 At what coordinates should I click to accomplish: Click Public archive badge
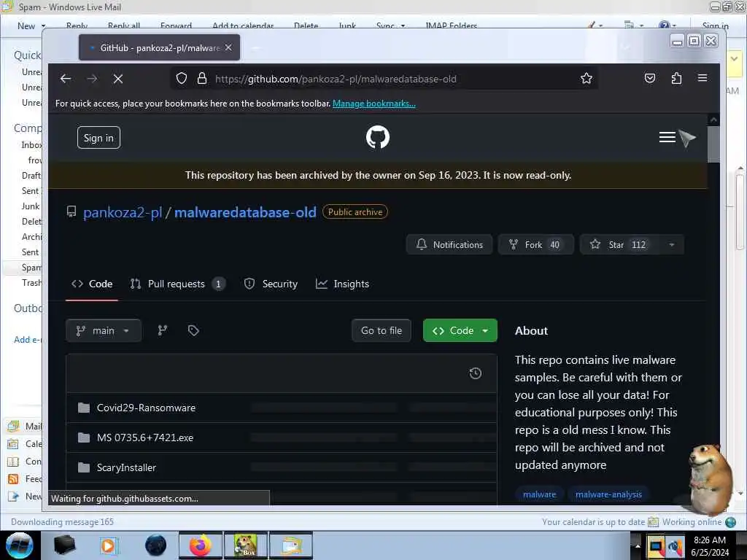point(355,212)
